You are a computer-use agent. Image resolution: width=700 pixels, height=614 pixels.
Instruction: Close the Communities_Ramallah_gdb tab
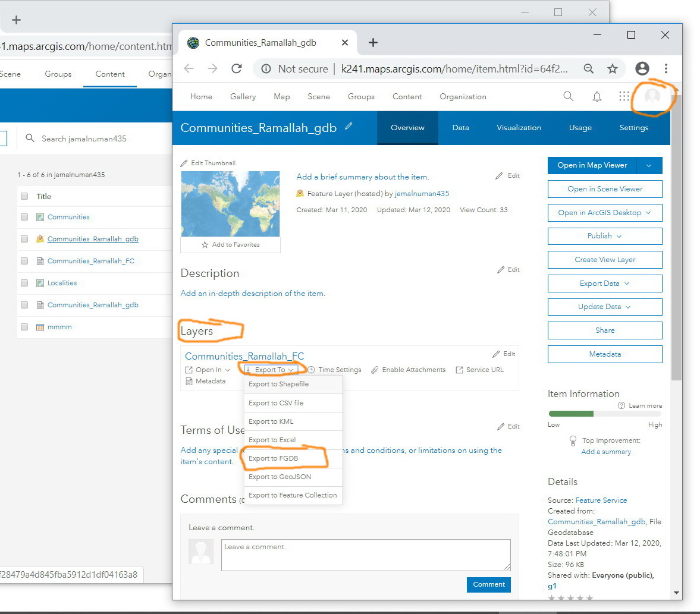(x=344, y=42)
